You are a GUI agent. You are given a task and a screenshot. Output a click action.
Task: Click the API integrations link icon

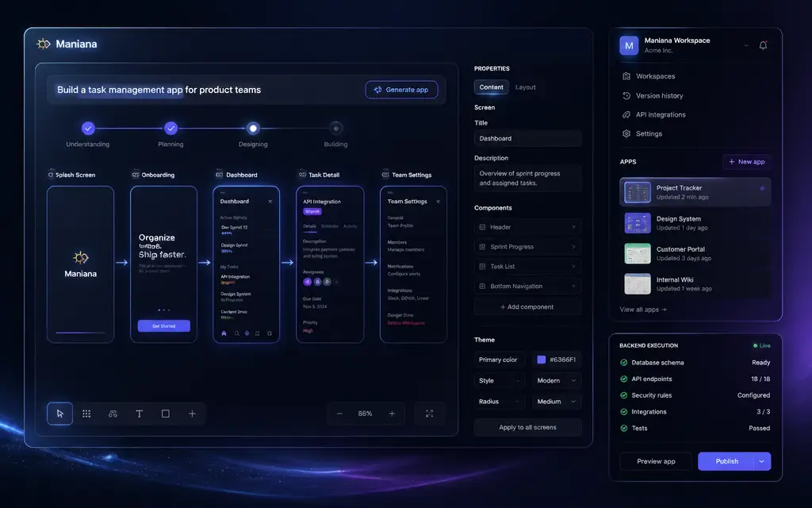[x=626, y=114]
